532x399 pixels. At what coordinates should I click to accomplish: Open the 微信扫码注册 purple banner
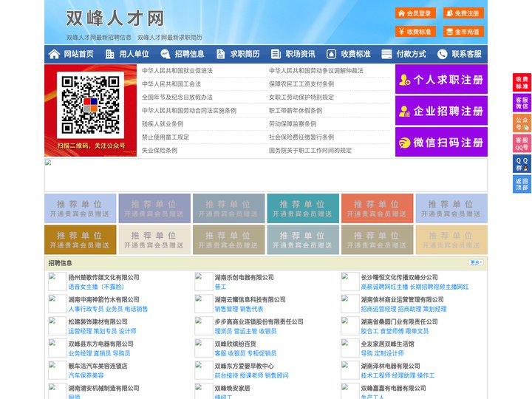tap(441, 142)
